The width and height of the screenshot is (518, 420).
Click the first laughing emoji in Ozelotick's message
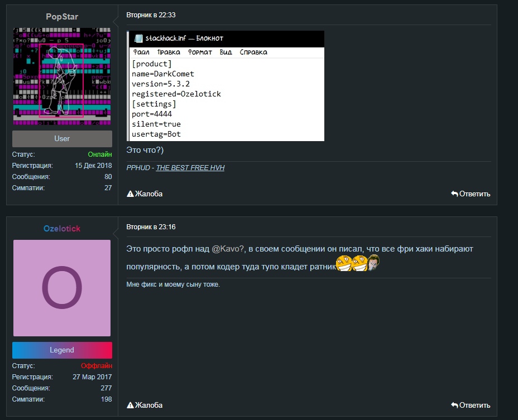(x=343, y=264)
